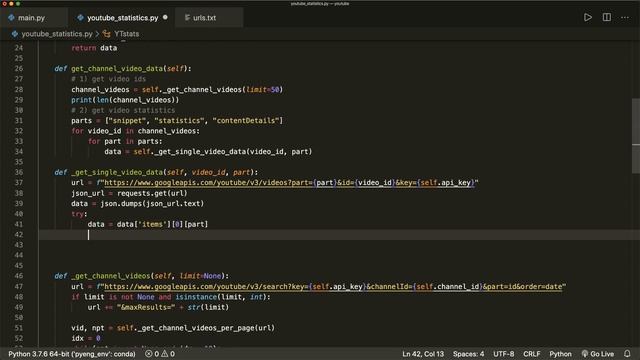Click the warnings triangle in status bar
Image resolution: width=640 pixels, height=360 pixels.
168,354
